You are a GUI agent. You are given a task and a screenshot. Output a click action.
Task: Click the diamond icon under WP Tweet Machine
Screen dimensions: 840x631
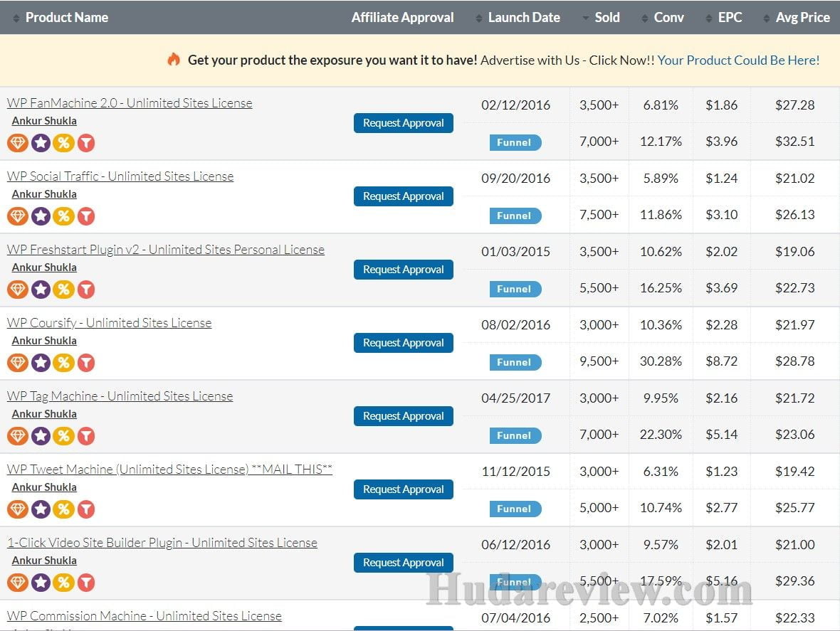pos(18,509)
